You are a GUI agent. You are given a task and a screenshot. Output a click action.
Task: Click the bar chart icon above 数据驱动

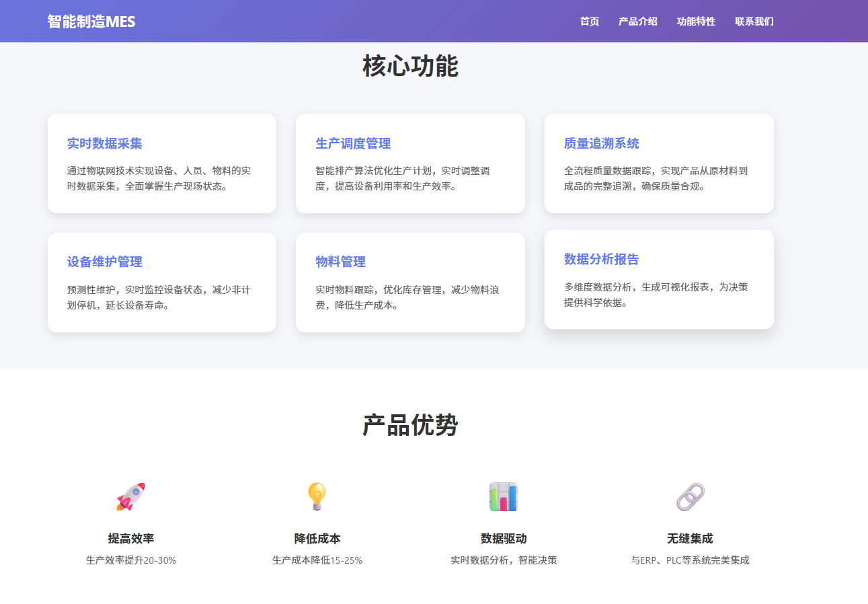tap(504, 497)
